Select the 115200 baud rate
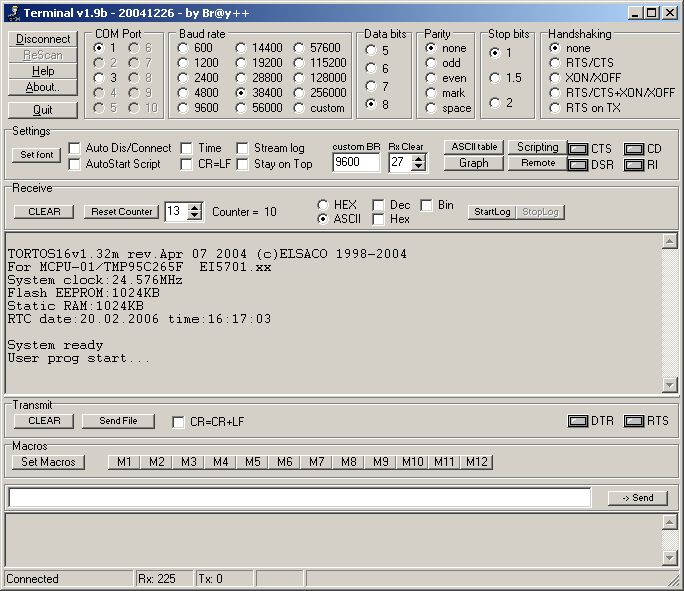The height and width of the screenshot is (591, 684). pos(299,62)
